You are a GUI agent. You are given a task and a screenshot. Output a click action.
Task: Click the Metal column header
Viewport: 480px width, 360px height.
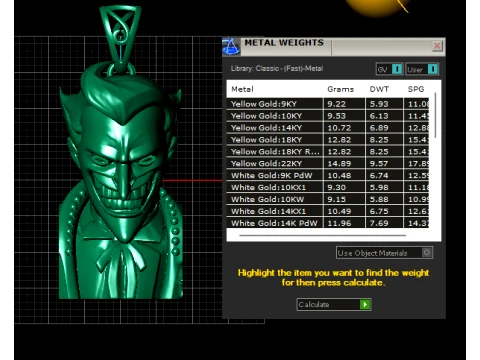click(x=242, y=89)
